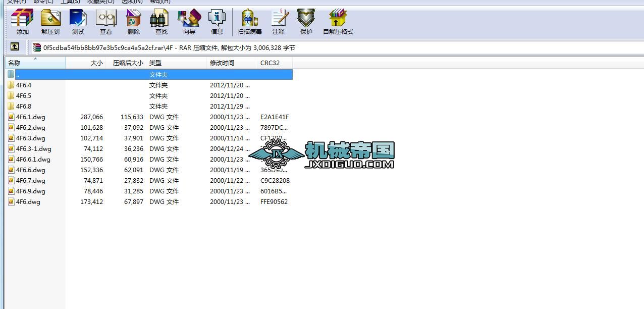644x309 pixels.
Task: Select file name 4F6.9.dwg
Action: click(31, 191)
